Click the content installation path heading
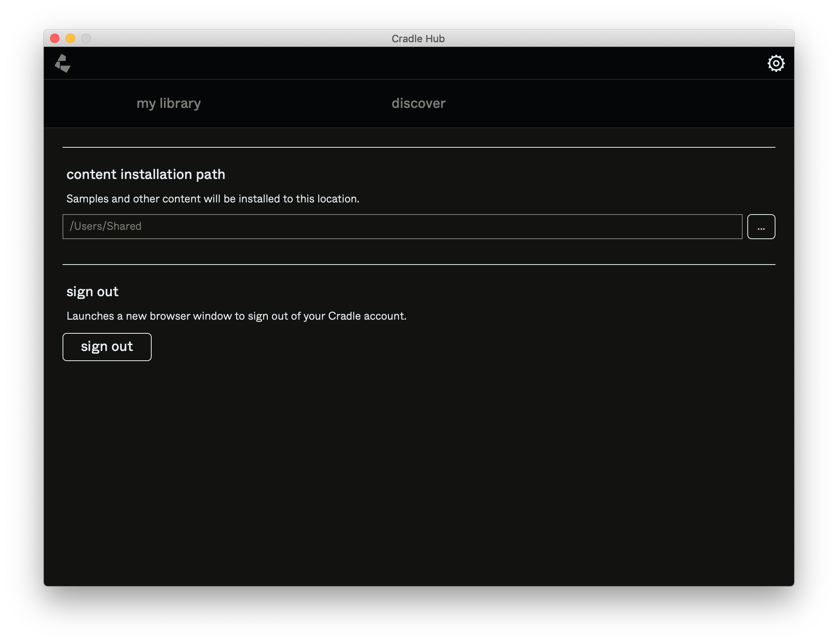The width and height of the screenshot is (838, 644). 146,175
